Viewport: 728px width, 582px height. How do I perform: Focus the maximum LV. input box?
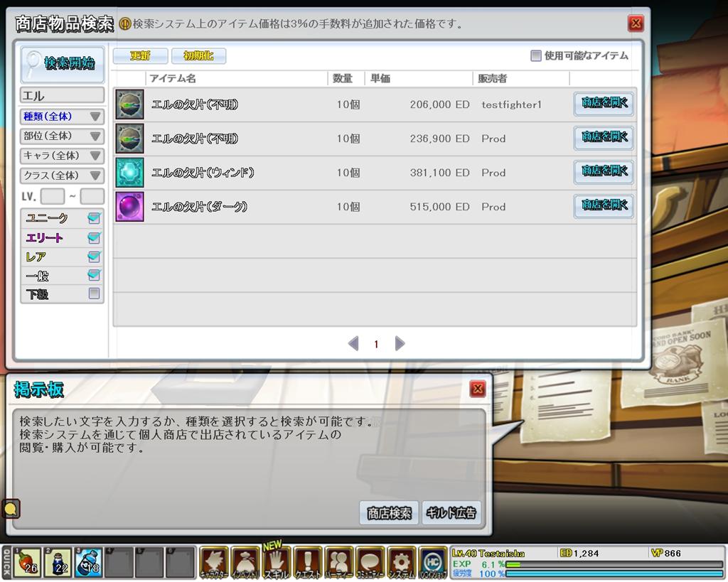(x=92, y=196)
